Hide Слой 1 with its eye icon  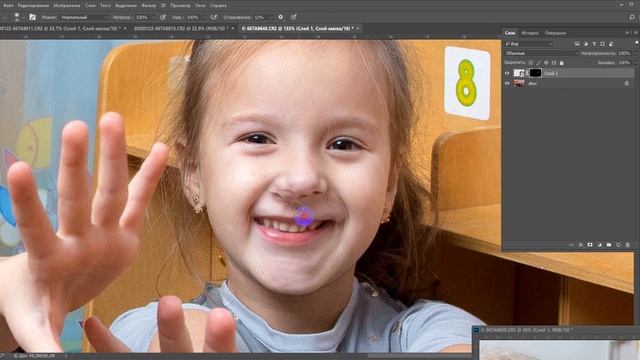[x=507, y=73]
